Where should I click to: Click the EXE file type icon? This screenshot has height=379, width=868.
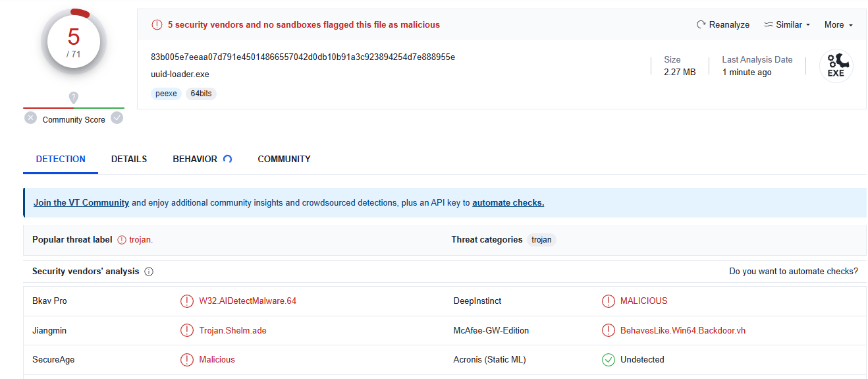(x=836, y=67)
